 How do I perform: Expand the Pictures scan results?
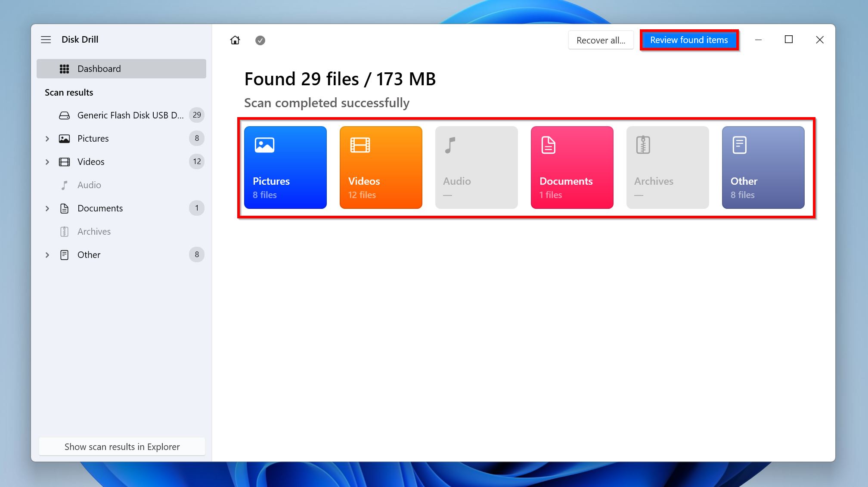point(47,138)
